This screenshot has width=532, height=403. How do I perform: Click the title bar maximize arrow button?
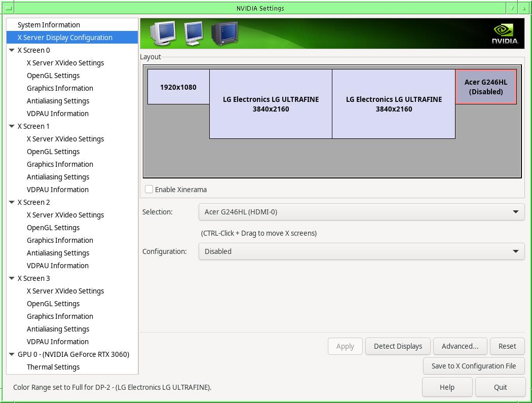point(523,8)
